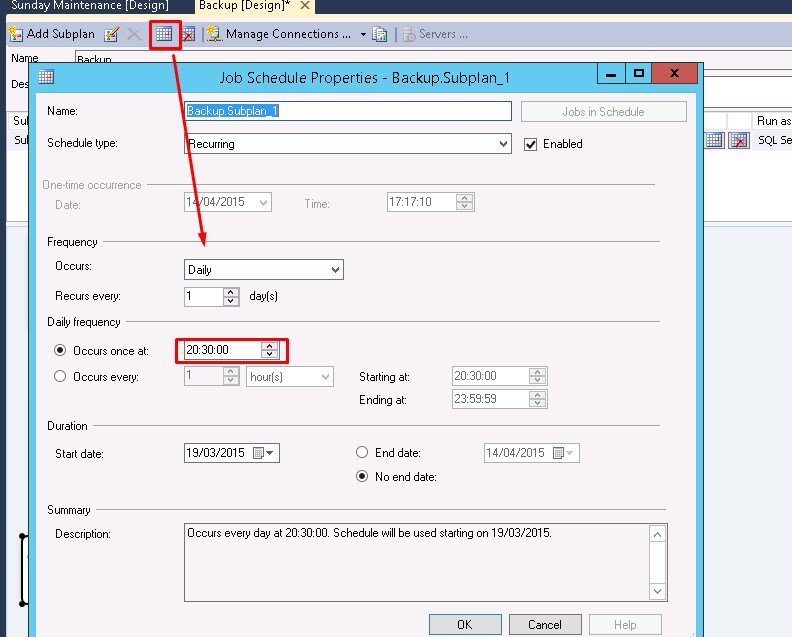Open Subplan Properties edit icon in toolbar
This screenshot has height=637, width=792.
[112, 34]
